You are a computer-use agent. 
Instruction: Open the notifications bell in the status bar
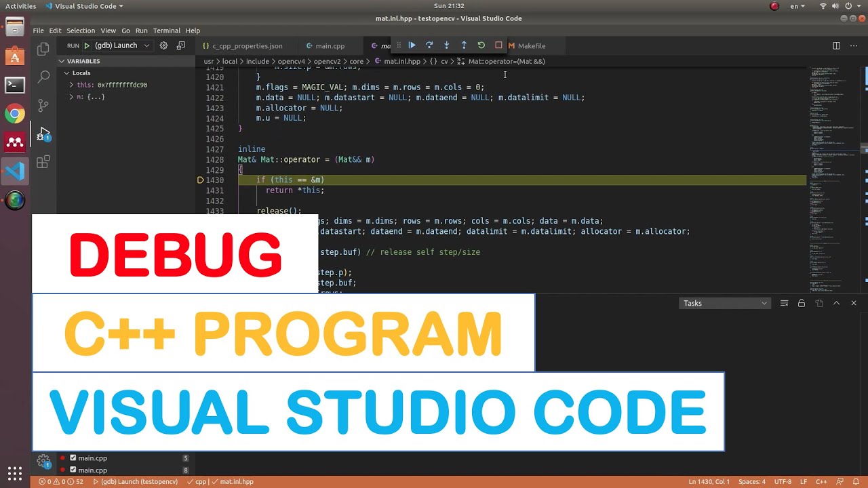coord(856,482)
